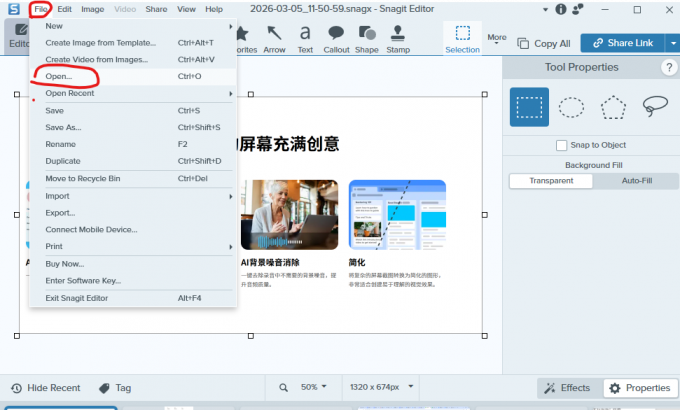Hide Recent tray

point(46,388)
